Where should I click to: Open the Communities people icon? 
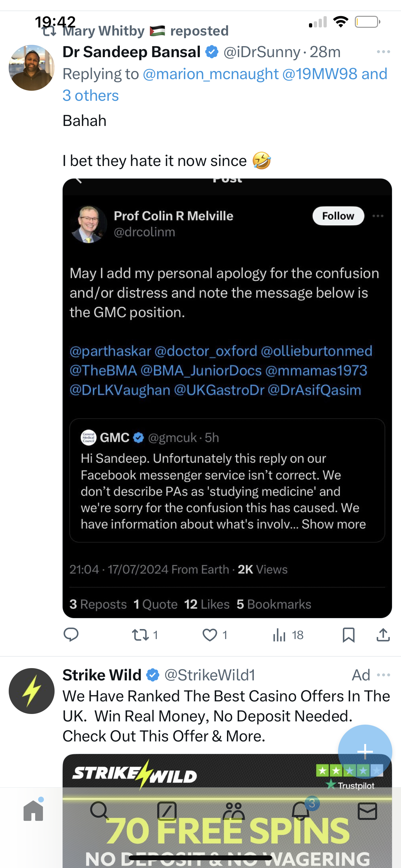point(233,811)
